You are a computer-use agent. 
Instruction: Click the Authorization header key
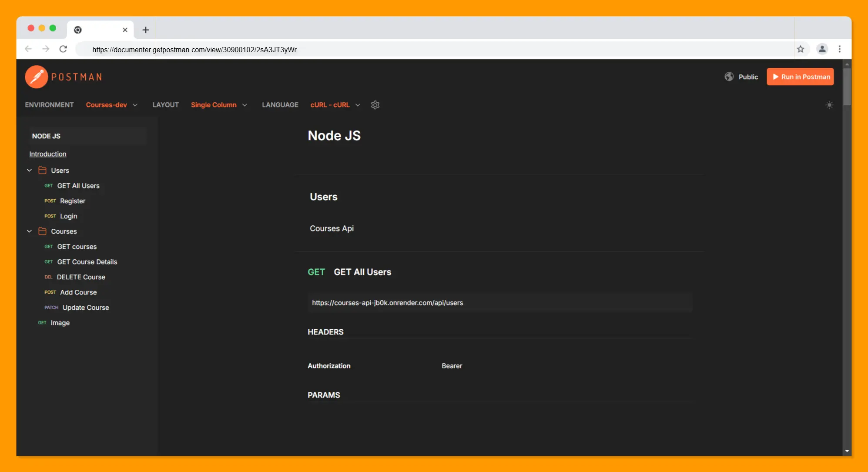coord(329,366)
